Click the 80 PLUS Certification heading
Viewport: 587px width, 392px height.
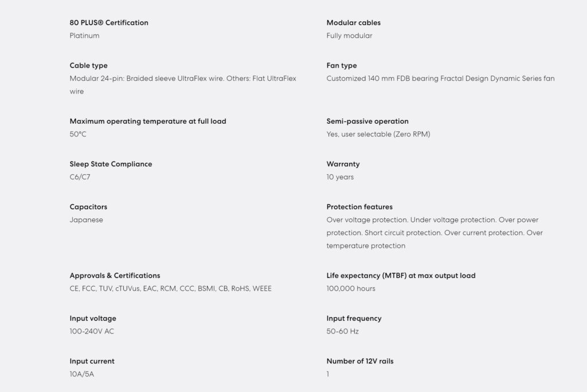coord(109,23)
